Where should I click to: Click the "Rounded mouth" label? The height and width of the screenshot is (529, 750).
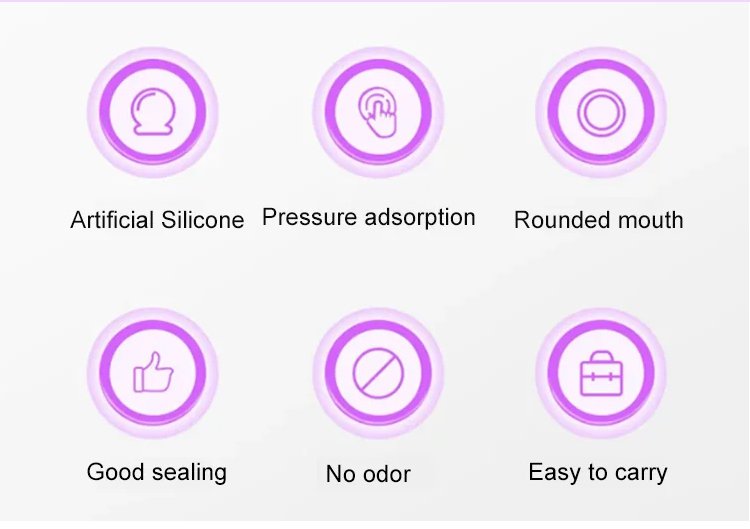pos(598,220)
